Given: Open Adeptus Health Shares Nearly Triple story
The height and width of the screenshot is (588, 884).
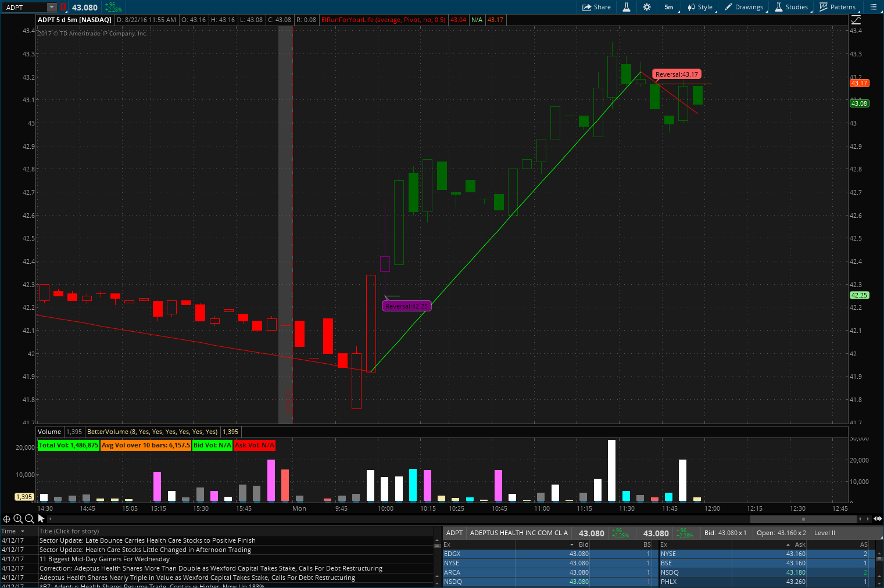Looking at the screenshot, I should (x=197, y=578).
